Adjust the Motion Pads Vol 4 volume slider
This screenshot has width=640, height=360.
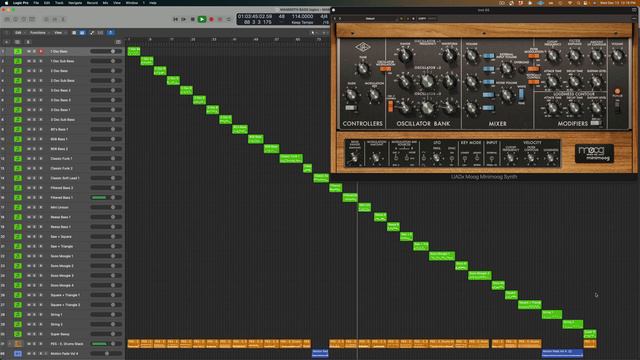point(106,353)
